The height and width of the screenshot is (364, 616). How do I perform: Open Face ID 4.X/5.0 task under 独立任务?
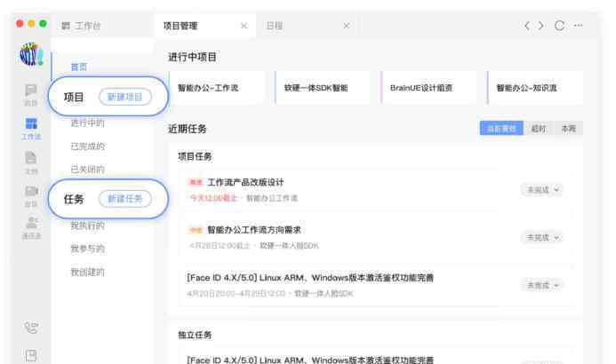coord(310,360)
